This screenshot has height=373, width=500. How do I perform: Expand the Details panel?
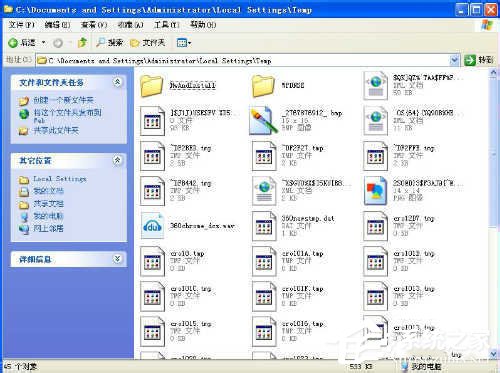117,259
